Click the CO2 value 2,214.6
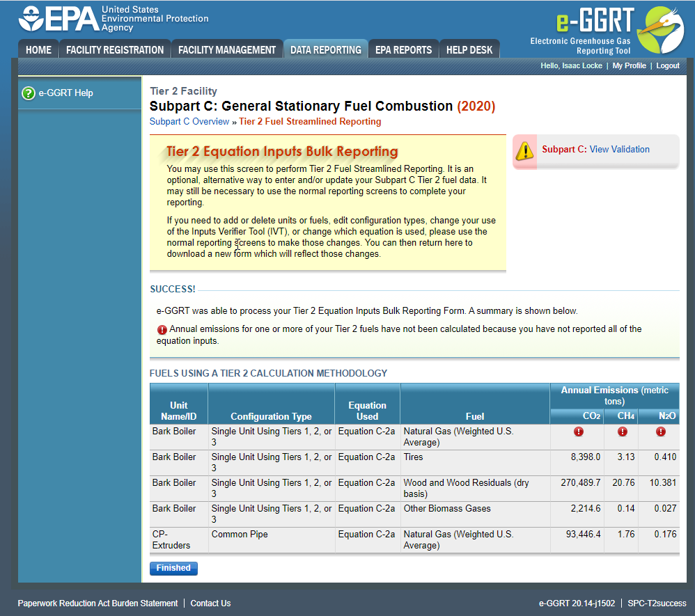 [x=585, y=508]
